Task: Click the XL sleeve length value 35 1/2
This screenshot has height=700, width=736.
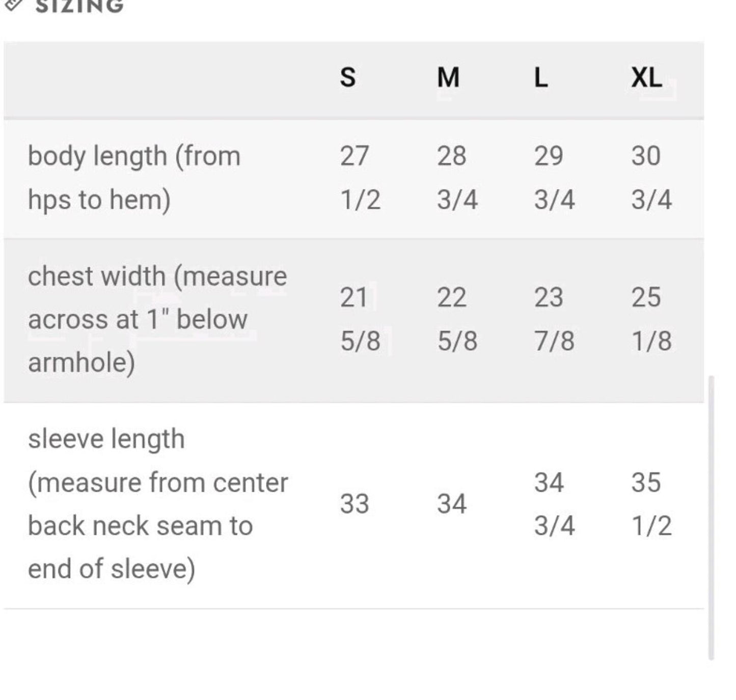Action: tap(651, 504)
